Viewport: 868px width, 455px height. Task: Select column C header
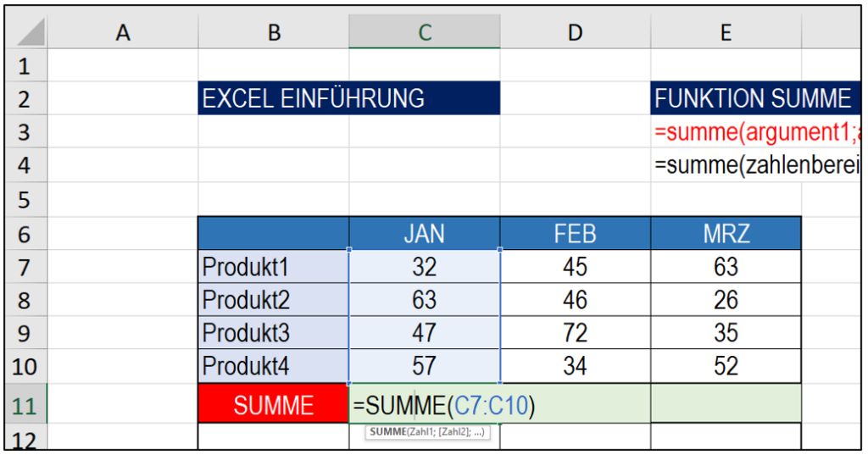tap(425, 33)
